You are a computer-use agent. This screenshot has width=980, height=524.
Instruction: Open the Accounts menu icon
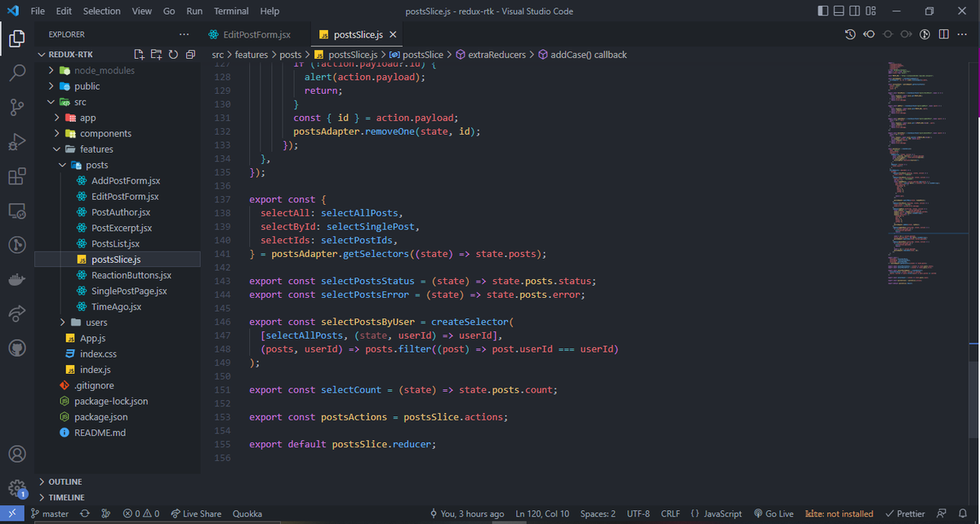click(x=17, y=454)
